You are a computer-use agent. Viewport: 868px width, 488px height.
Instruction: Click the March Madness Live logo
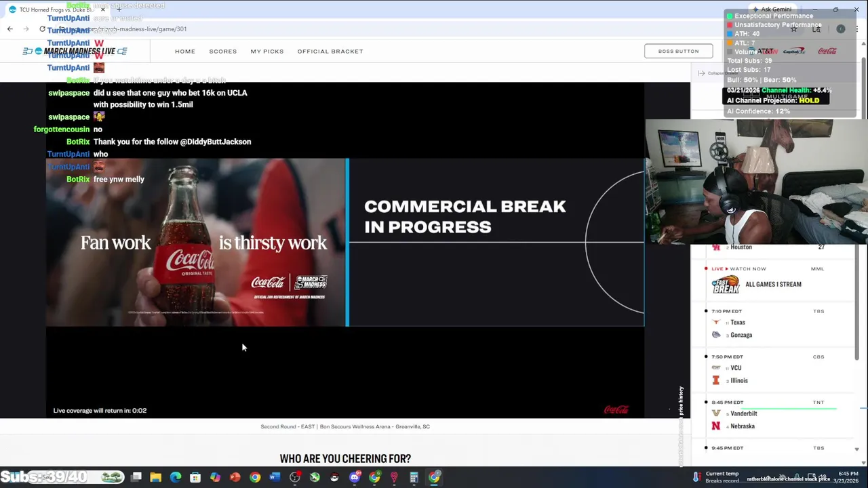click(75, 52)
